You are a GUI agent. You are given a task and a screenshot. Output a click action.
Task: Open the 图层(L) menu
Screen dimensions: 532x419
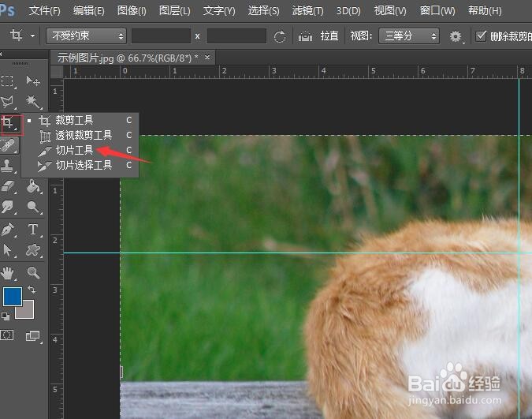175,11
